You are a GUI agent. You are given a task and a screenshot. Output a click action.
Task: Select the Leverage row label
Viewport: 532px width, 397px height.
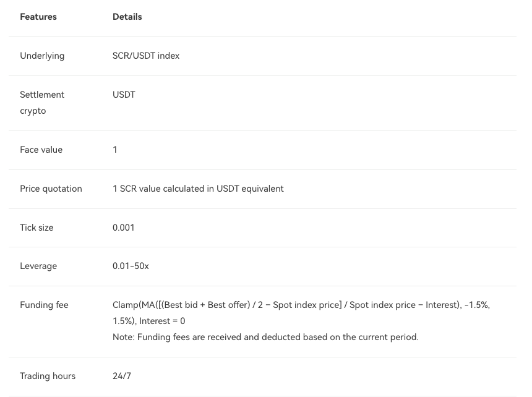(x=38, y=266)
